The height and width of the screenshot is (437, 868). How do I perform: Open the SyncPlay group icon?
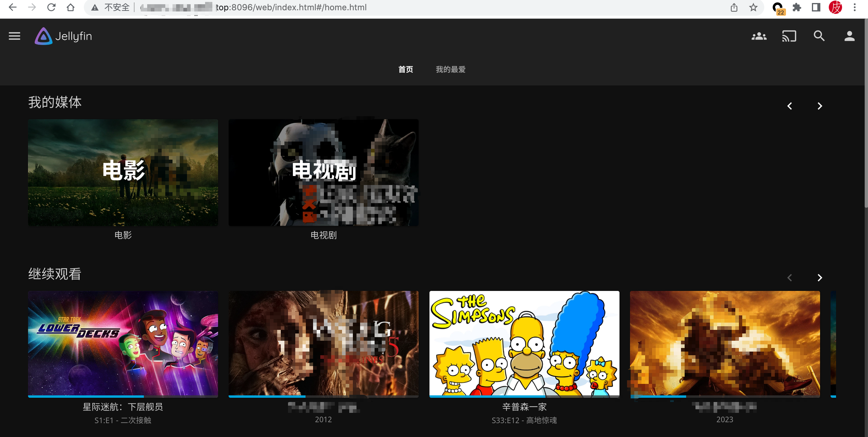click(x=759, y=36)
